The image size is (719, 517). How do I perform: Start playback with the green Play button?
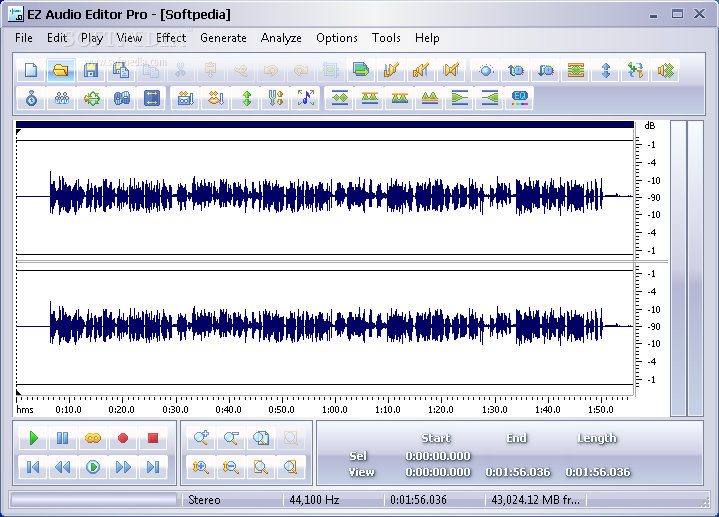(33, 438)
